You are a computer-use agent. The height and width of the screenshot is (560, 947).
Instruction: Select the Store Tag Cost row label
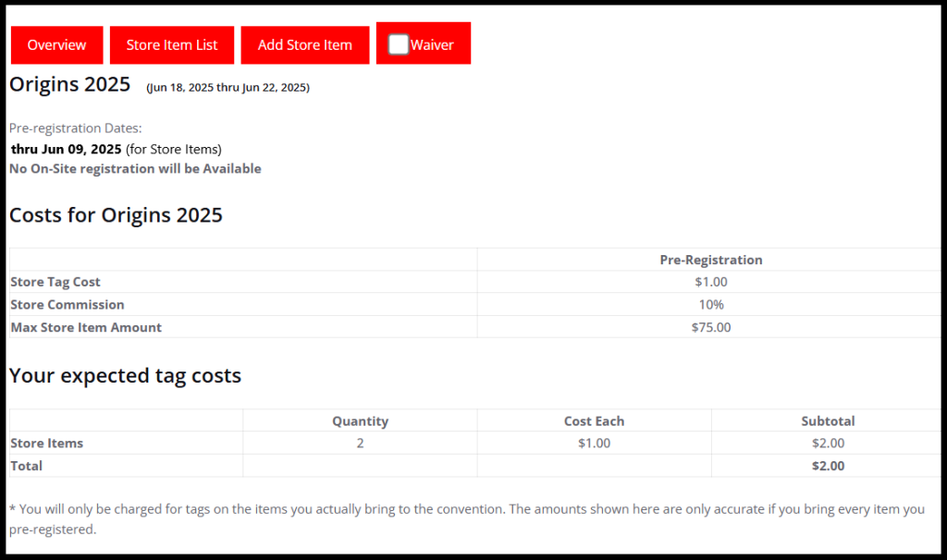coord(55,282)
